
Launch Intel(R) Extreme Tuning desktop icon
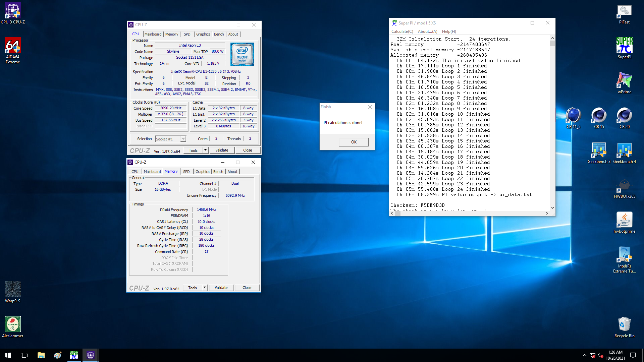point(624,260)
